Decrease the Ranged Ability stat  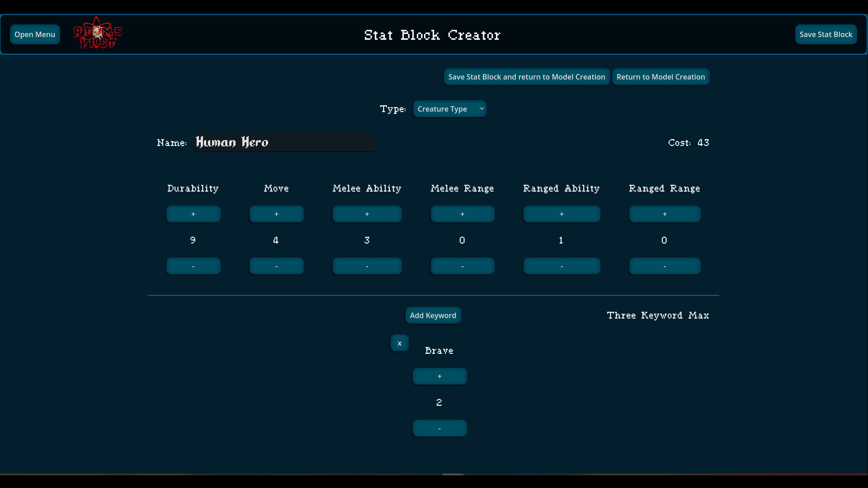pyautogui.click(x=561, y=266)
